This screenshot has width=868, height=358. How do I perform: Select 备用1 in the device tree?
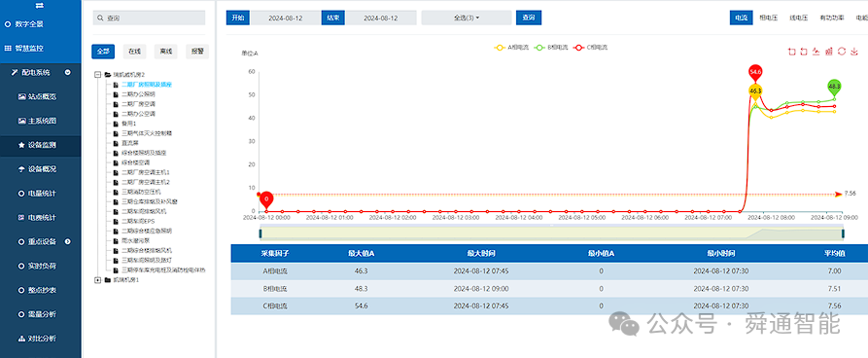(128, 123)
